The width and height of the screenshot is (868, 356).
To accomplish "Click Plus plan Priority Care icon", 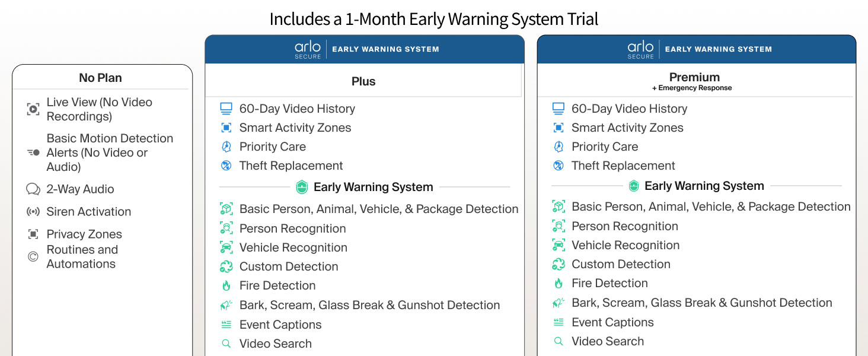I will pyautogui.click(x=226, y=147).
